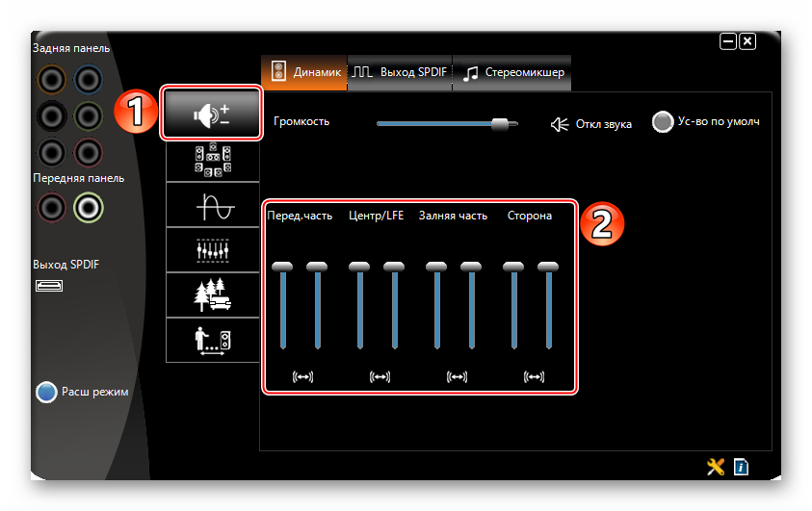This screenshot has height=511, width=812.
Task: Open the equalizer sliders sidebar icon
Action: 212,250
